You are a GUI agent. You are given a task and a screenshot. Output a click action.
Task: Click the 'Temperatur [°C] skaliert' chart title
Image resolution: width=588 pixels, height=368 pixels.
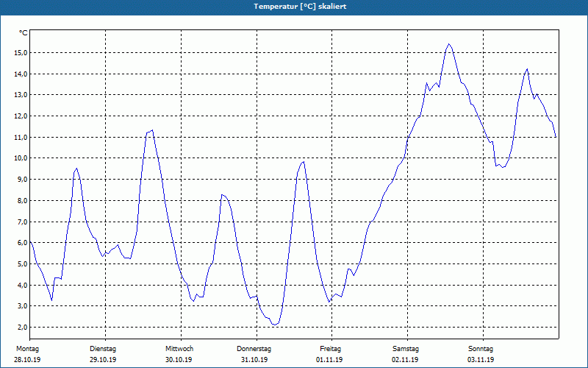pyautogui.click(x=300, y=7)
